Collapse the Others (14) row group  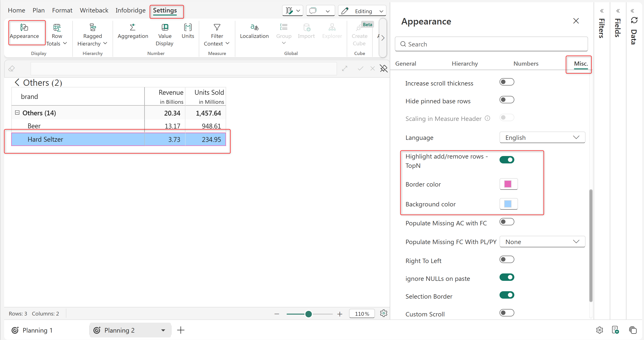[17, 113]
